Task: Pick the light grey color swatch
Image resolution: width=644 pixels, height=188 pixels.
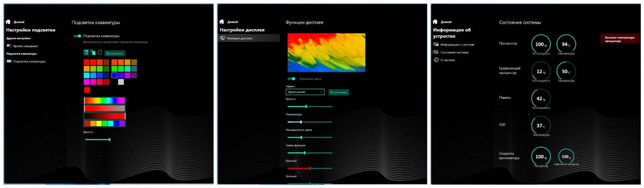Action: (121, 82)
